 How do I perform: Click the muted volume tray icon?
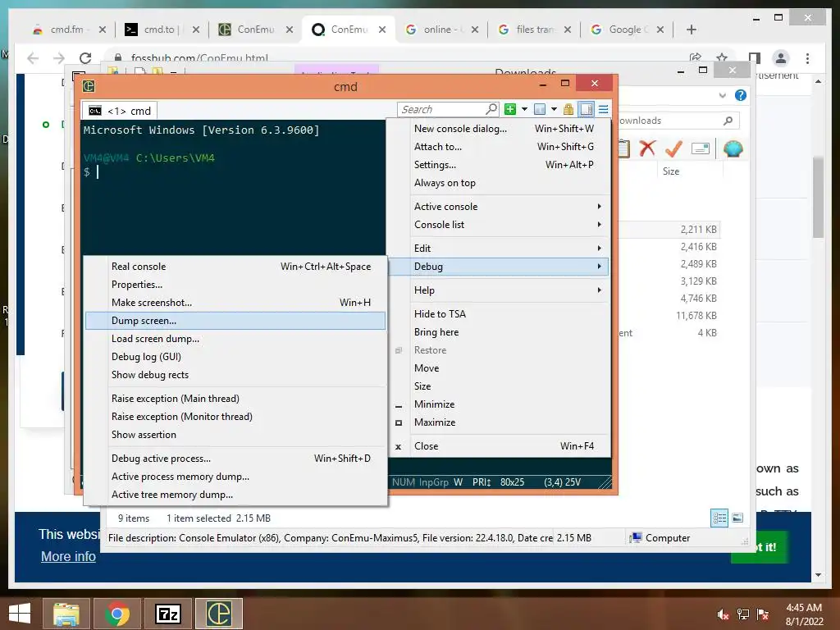pyautogui.click(x=724, y=614)
